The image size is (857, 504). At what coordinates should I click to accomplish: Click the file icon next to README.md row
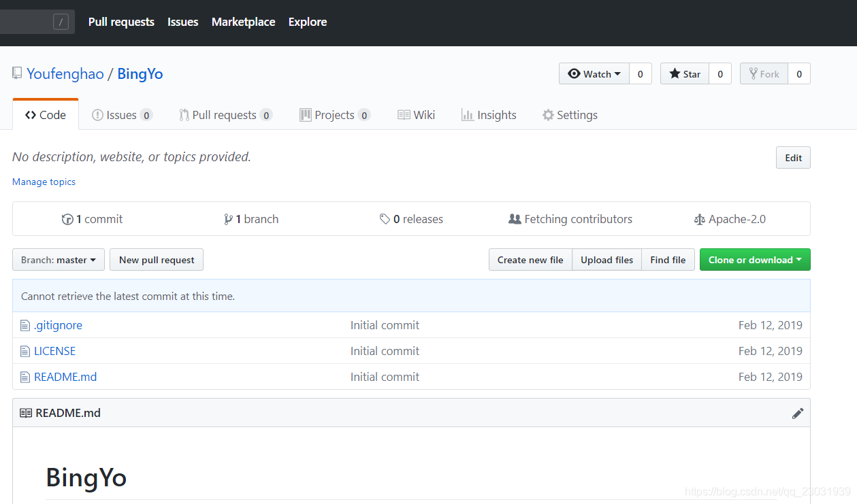25,377
